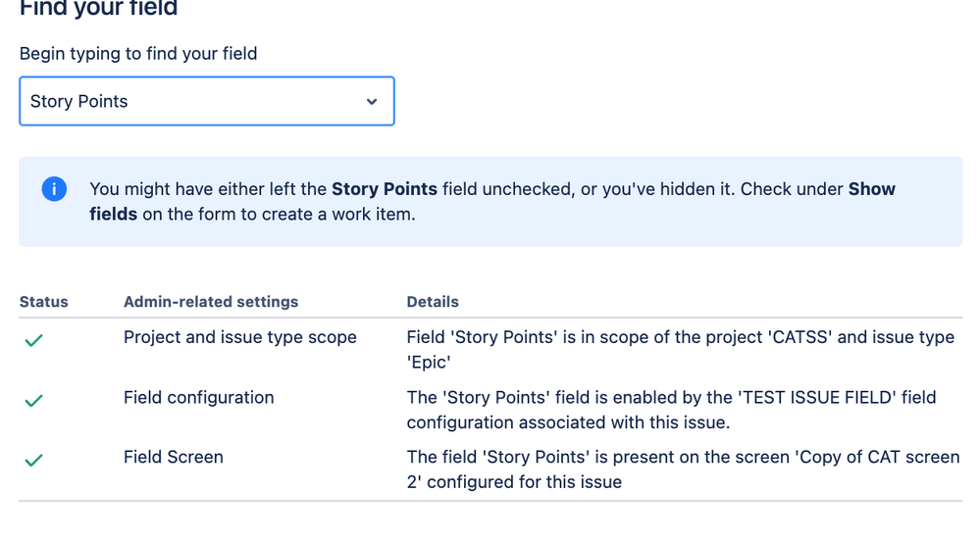Click the Begin typing to find your field label
The width and height of the screenshot is (980, 542).
coord(138,54)
